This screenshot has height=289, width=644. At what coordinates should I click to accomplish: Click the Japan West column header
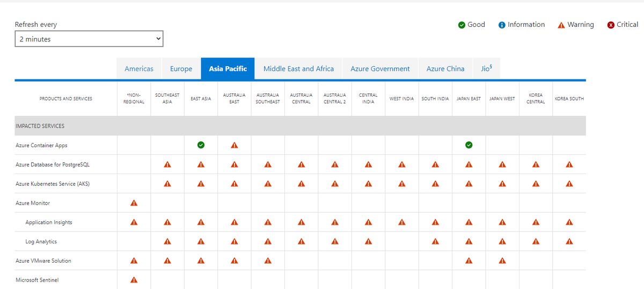pos(502,99)
